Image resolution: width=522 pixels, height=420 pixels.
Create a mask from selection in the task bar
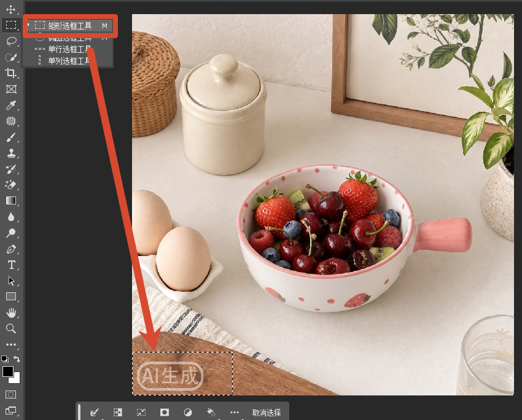[165, 413]
